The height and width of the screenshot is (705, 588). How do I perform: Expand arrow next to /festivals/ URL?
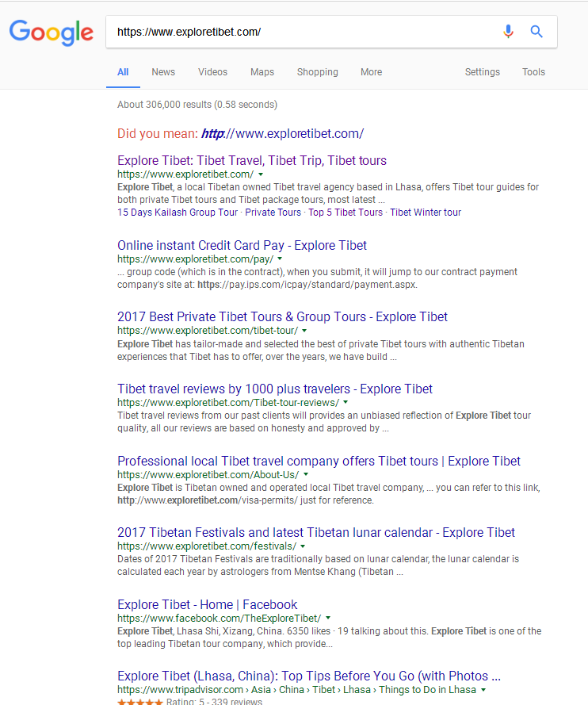tap(303, 546)
